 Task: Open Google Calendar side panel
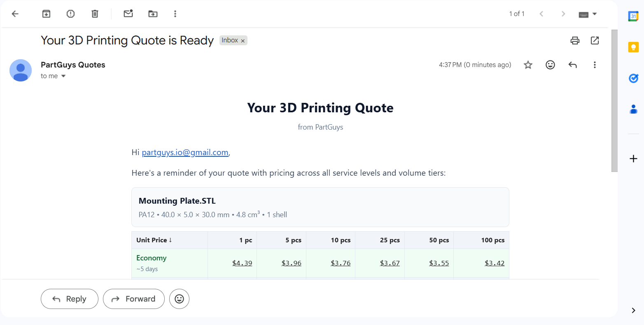point(633,16)
